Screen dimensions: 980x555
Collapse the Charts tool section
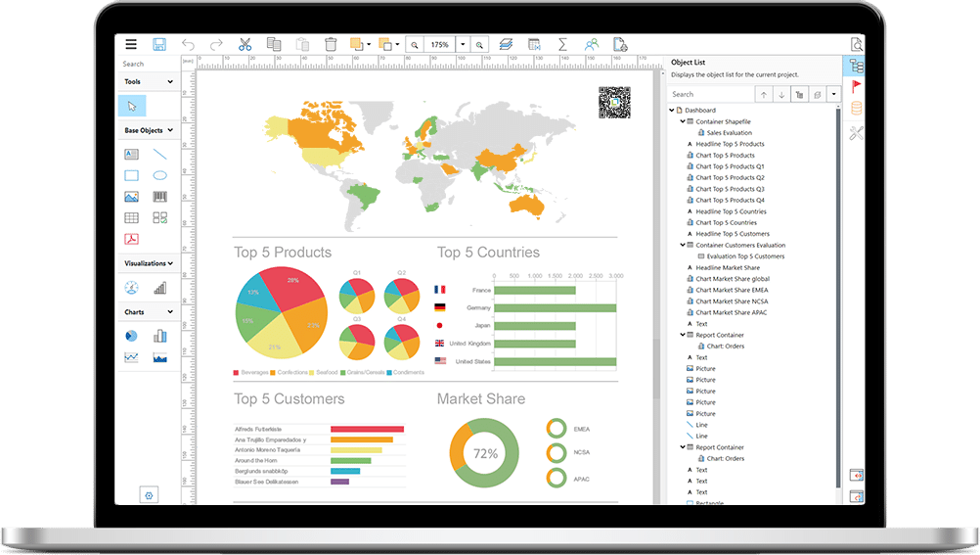tap(170, 312)
